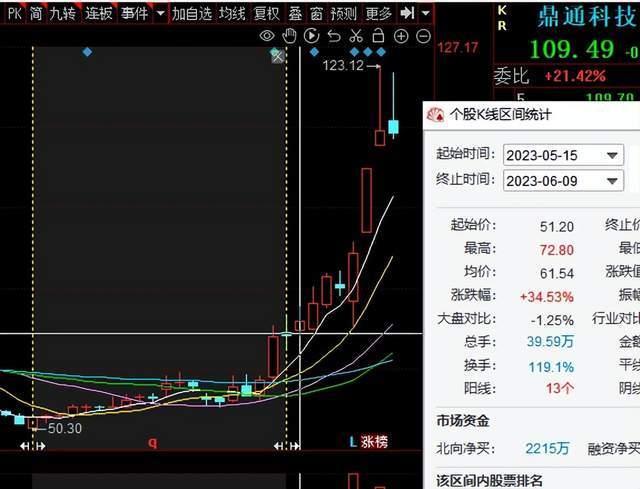This screenshot has width=640, height=489.
Task: Click the blue L marker
Action: click(x=353, y=441)
